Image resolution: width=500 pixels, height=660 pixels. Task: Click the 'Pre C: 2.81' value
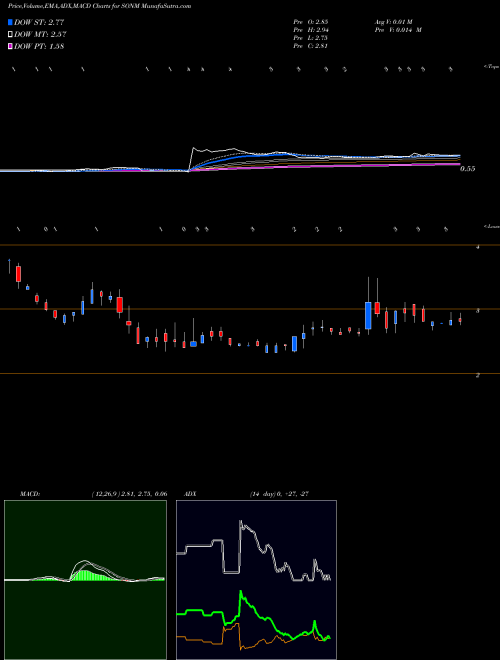pyautogui.click(x=311, y=46)
